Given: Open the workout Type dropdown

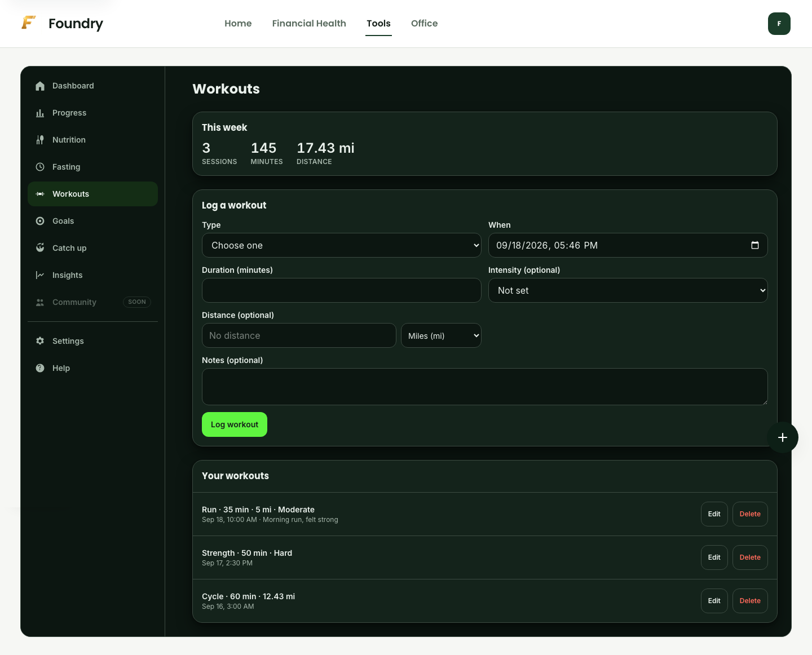Looking at the screenshot, I should [342, 245].
